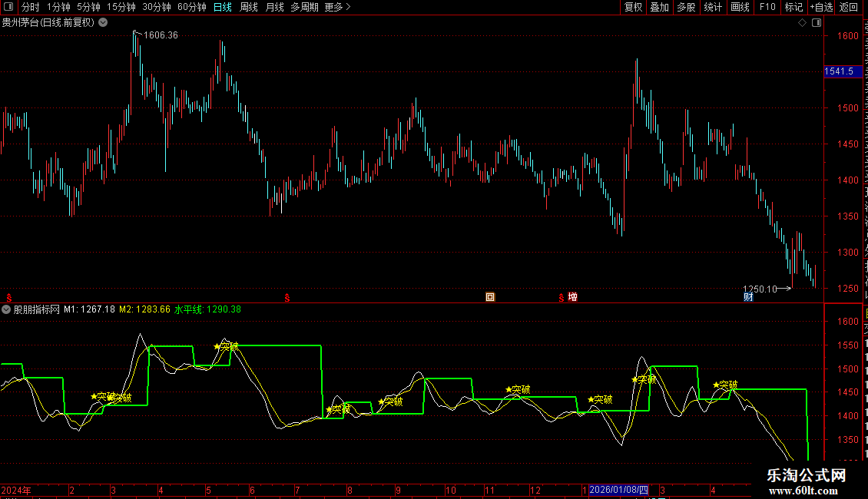The height and width of the screenshot is (499, 868).
Task: Select the 5分钟 period
Action: pos(88,7)
